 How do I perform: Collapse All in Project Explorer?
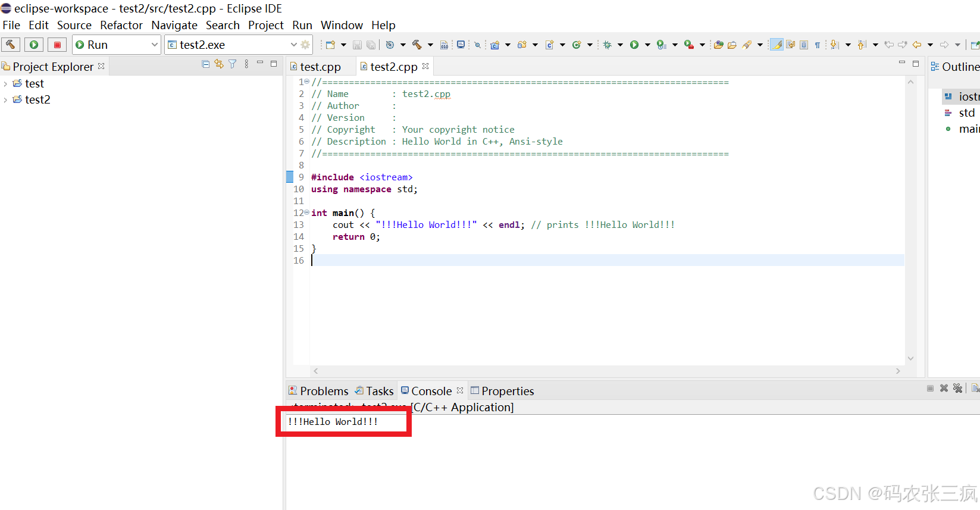tap(206, 64)
